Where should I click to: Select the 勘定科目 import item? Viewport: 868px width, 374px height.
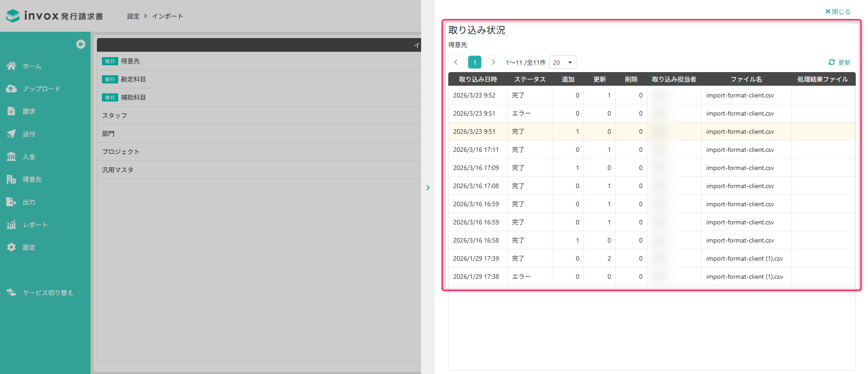pyautogui.click(x=133, y=79)
